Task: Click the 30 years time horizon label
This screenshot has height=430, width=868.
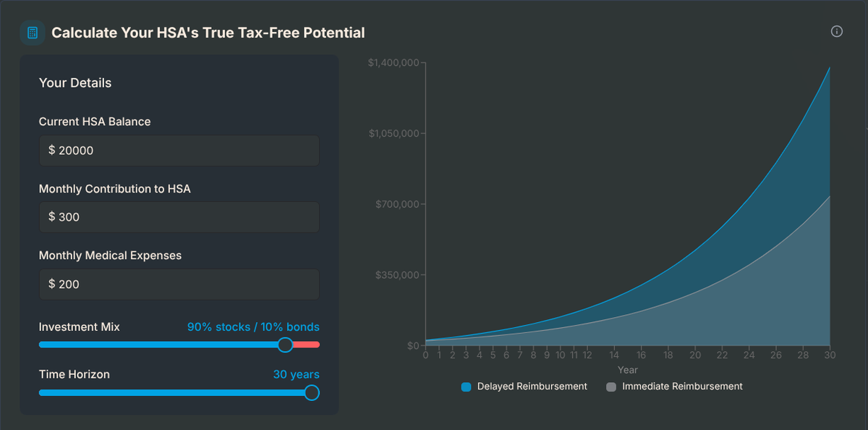Action: click(x=297, y=374)
